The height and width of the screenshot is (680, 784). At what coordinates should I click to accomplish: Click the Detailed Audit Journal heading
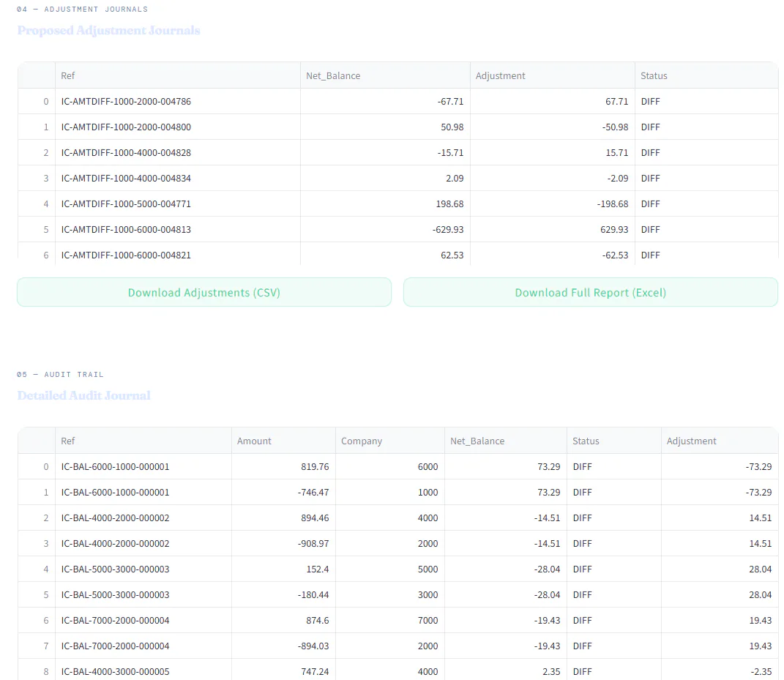click(x=84, y=395)
